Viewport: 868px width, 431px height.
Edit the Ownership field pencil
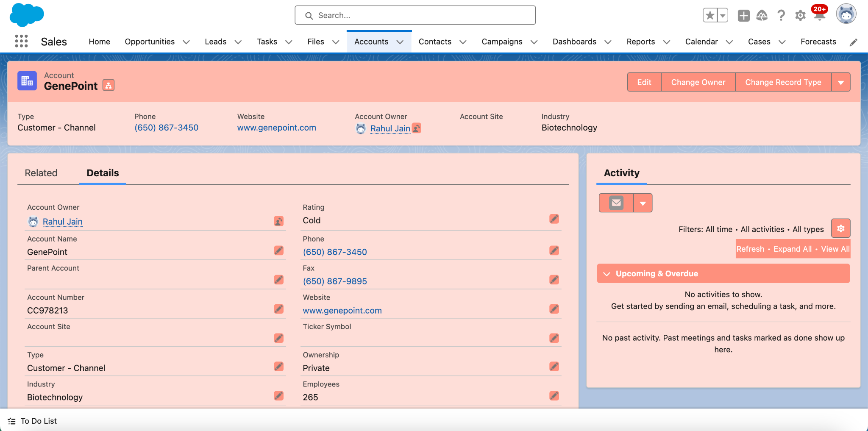tap(554, 367)
